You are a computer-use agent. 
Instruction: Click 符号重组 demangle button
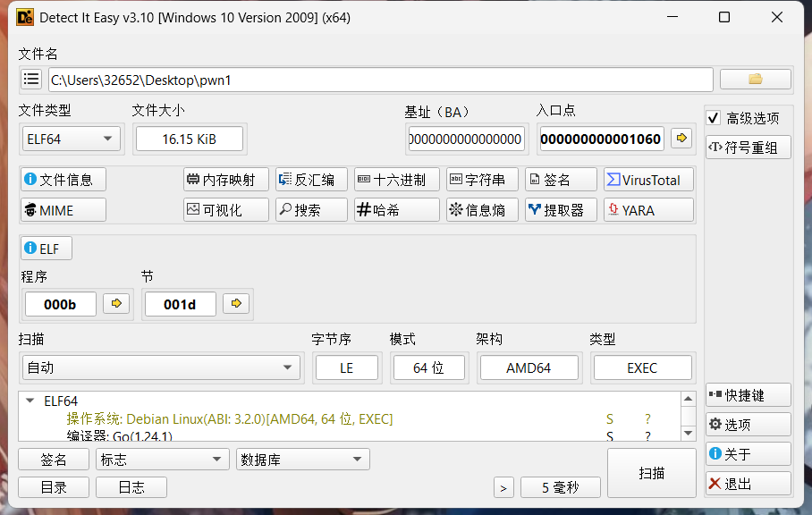point(748,148)
